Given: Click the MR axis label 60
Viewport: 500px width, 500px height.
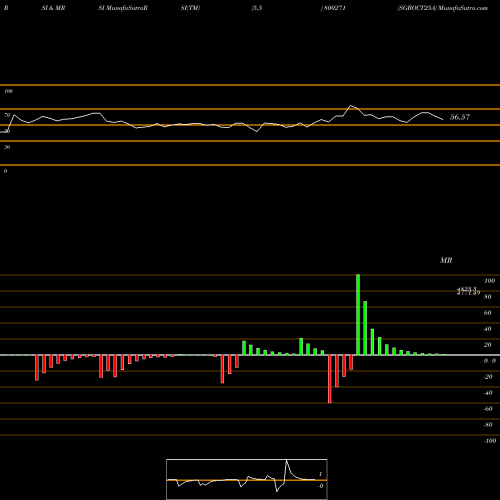Looking at the screenshot, I should (488, 313).
